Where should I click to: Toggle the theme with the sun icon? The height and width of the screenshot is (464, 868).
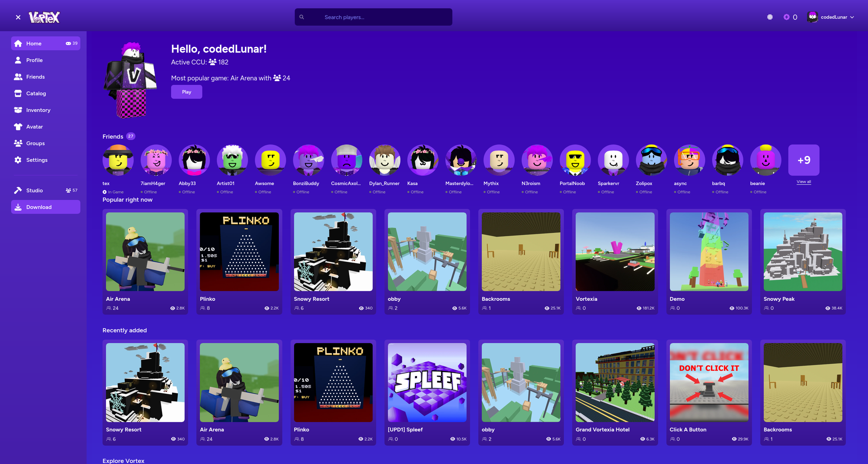click(770, 17)
